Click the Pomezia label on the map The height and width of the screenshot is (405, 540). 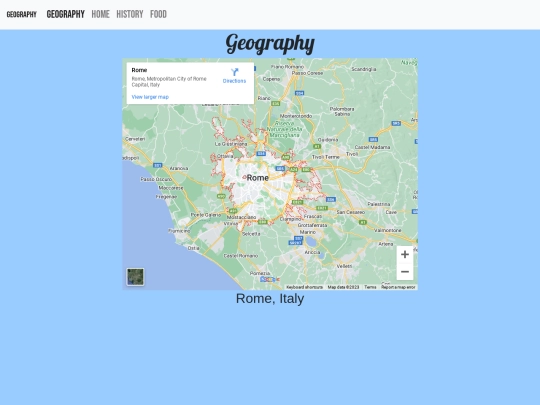(x=260, y=273)
